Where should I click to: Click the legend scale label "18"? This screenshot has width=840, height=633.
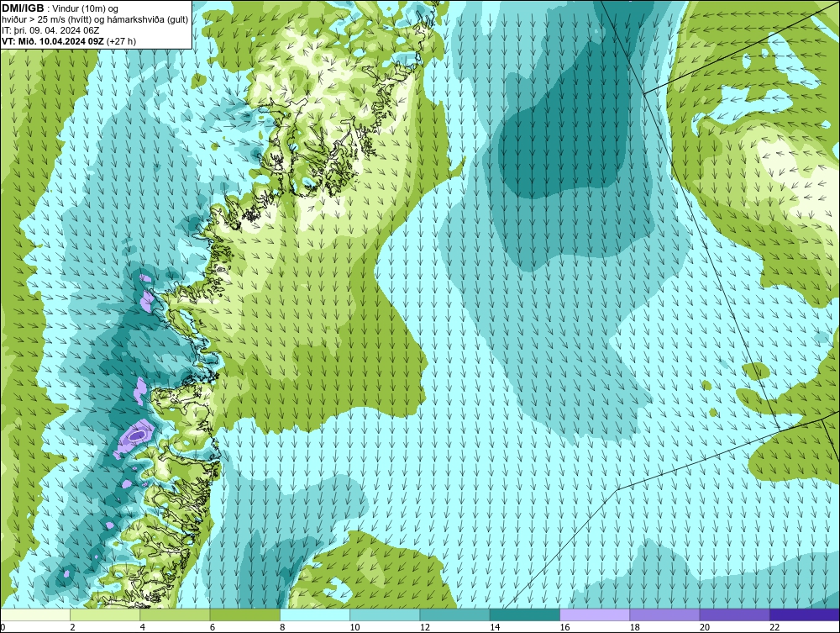click(634, 628)
